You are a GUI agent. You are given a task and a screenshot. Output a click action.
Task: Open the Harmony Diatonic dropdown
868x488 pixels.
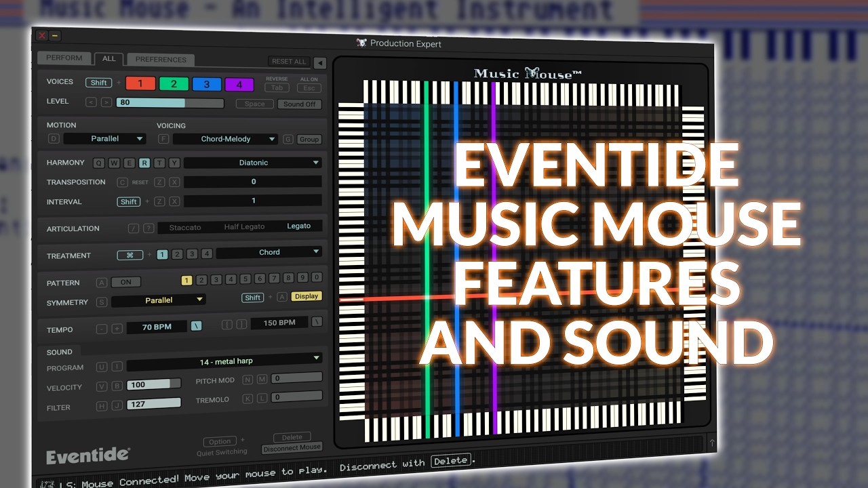tap(253, 163)
